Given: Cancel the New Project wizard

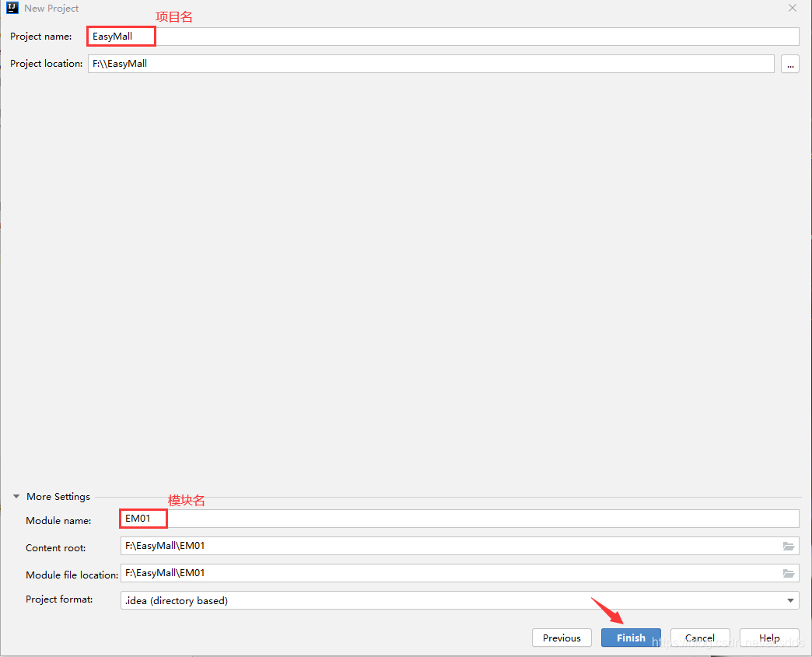Looking at the screenshot, I should pos(700,638).
